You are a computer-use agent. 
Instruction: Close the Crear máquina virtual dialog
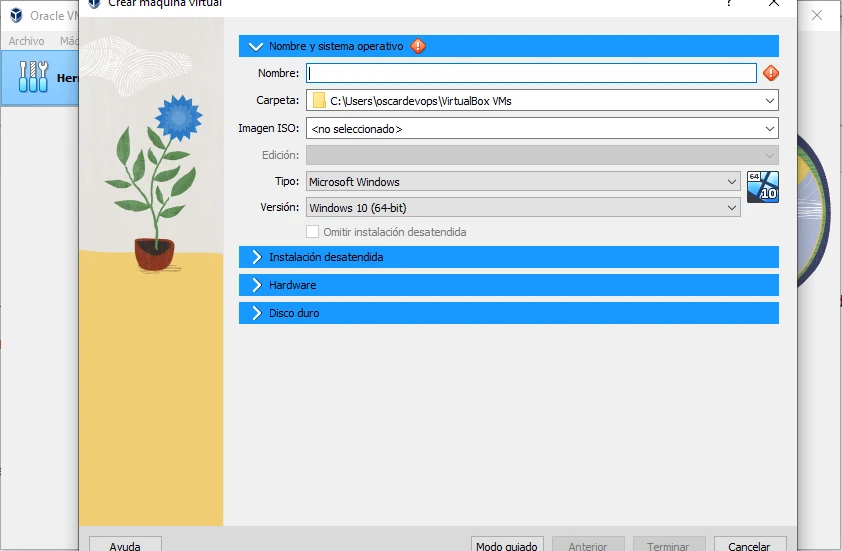(x=774, y=3)
